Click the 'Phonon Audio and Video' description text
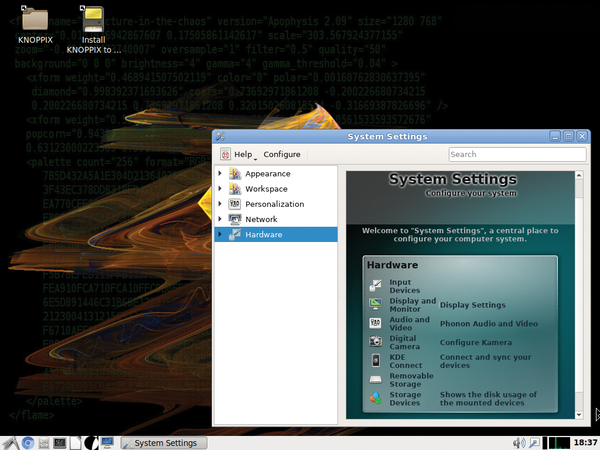 (489, 324)
